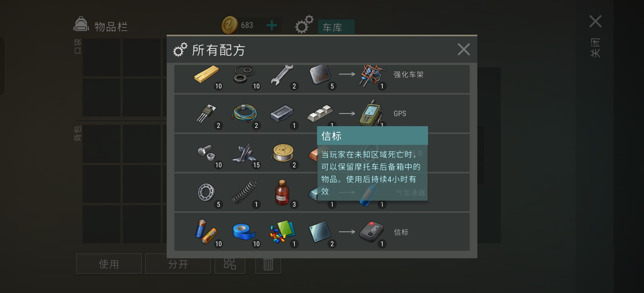Tap the wrench ingredient icon
The width and height of the screenshot is (644, 293).
[282, 75]
